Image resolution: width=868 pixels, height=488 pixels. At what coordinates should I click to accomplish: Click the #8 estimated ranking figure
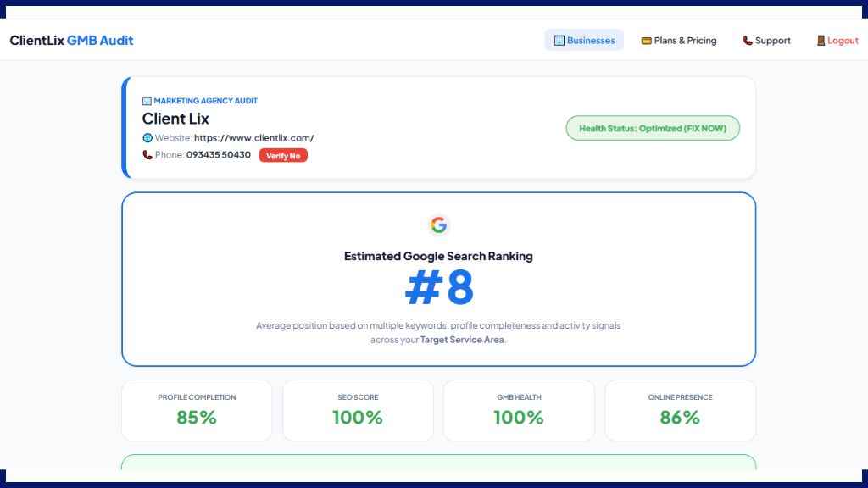point(438,288)
